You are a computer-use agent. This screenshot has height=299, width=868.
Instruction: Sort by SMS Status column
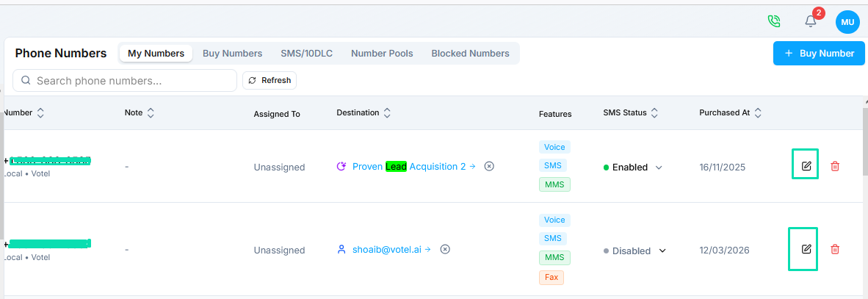(654, 113)
